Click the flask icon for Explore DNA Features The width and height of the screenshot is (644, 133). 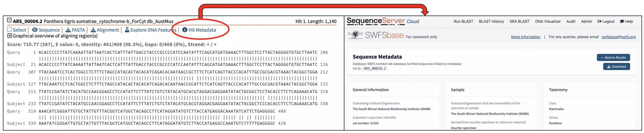pyautogui.click(x=127, y=30)
